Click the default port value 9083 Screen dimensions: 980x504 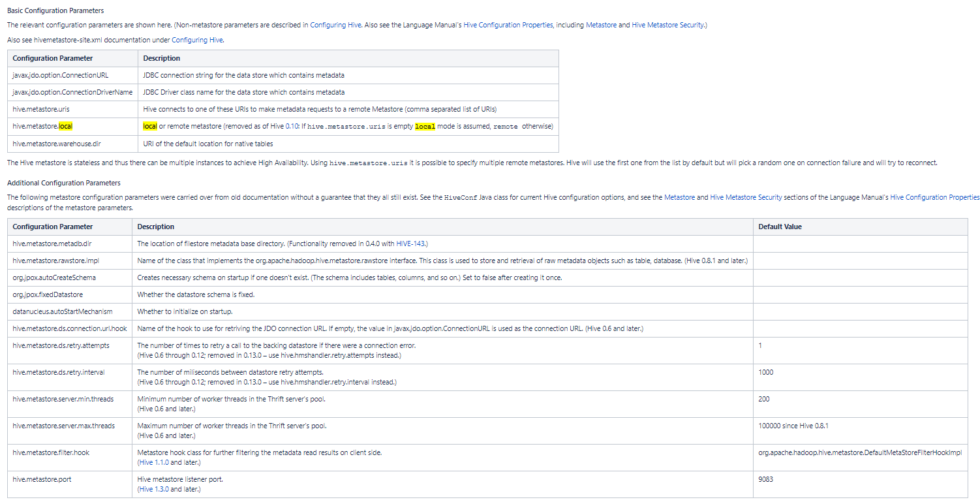pos(765,479)
